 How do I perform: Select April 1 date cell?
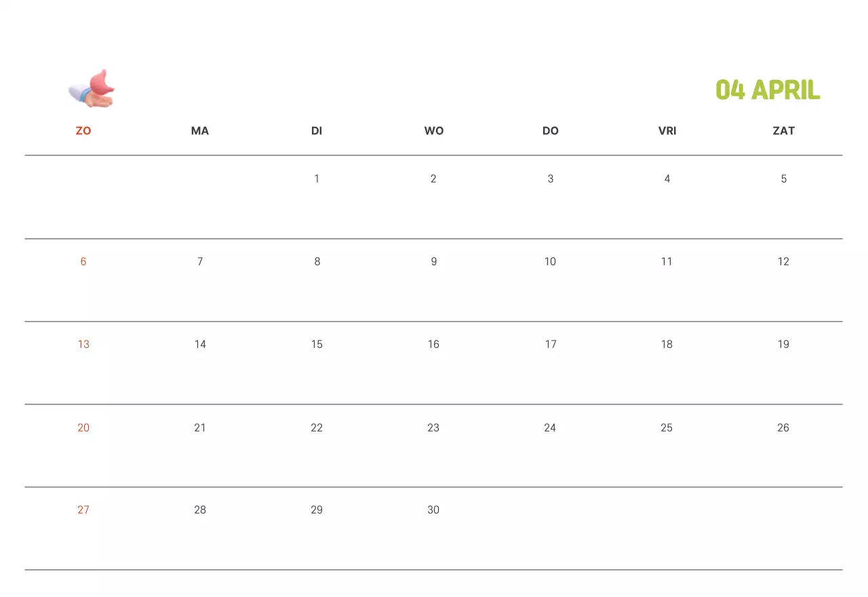317,179
